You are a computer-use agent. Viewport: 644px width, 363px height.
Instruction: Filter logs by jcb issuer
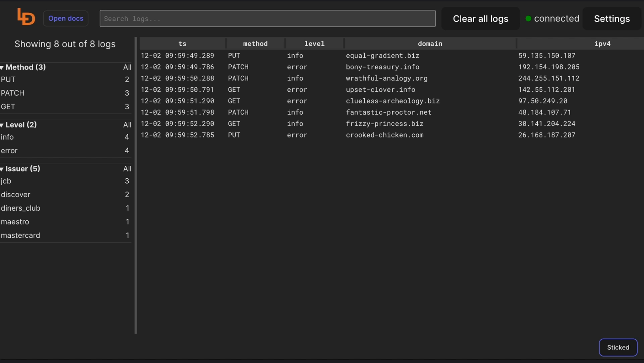[6, 181]
